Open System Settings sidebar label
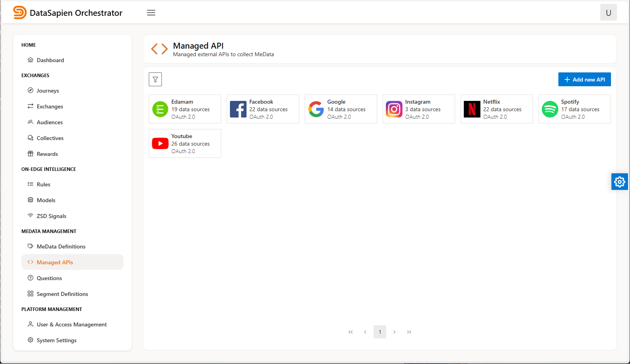 point(57,340)
